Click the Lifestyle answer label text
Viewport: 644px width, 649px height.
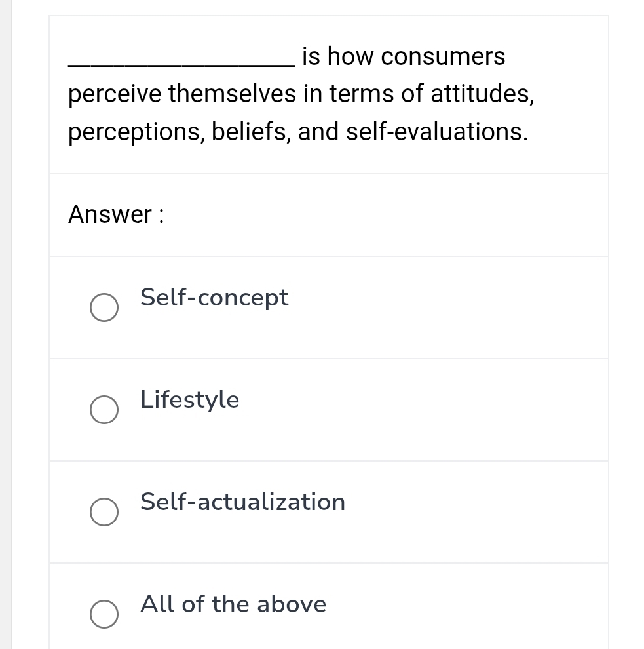[x=190, y=399]
